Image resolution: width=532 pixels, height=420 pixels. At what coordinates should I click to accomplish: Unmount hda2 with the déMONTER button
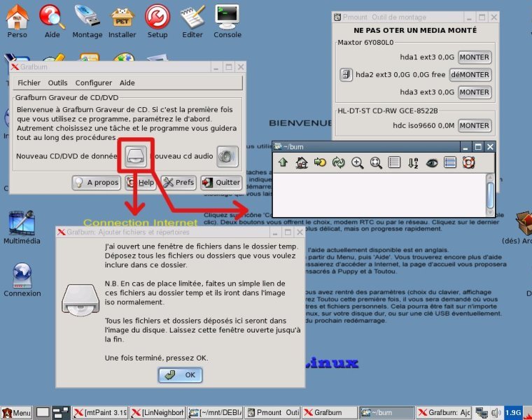470,75
